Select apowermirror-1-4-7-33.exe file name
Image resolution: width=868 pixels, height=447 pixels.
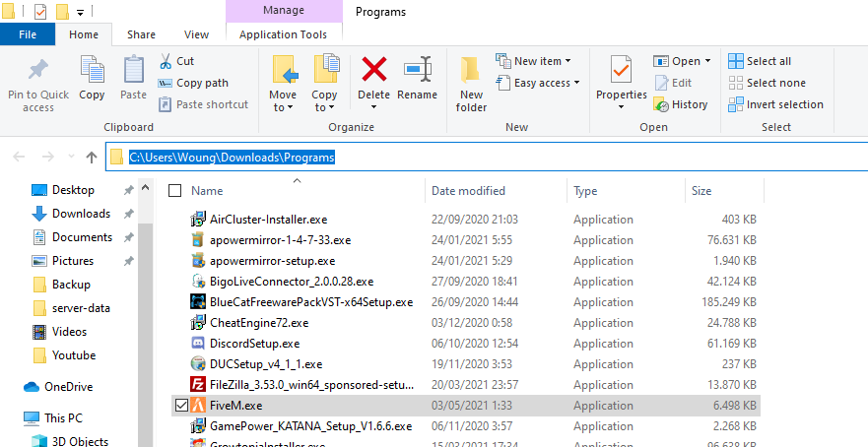pyautogui.click(x=280, y=240)
